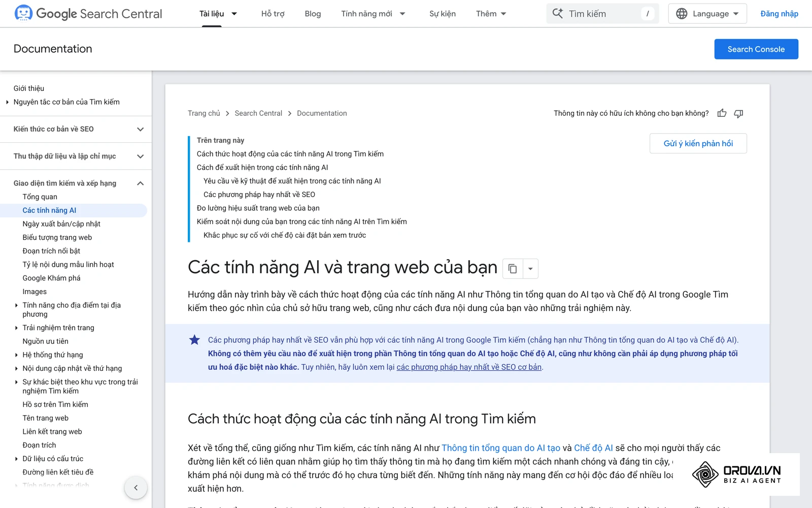Click Search Central breadcrumb link

click(x=258, y=113)
